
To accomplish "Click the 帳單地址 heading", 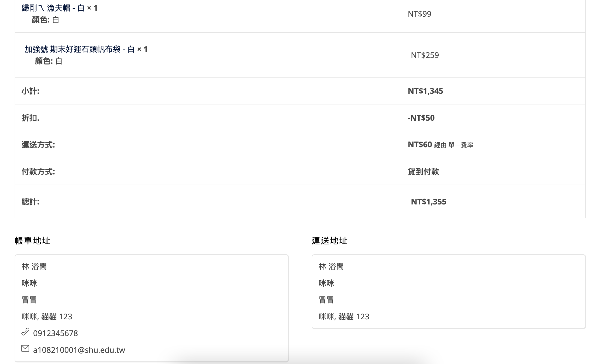I will tap(33, 240).
